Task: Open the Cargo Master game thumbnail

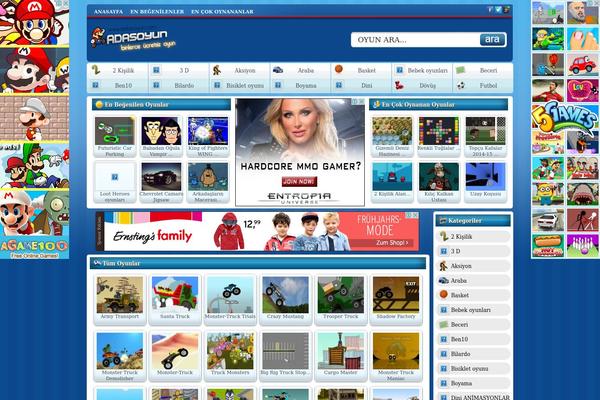Action: click(341, 351)
